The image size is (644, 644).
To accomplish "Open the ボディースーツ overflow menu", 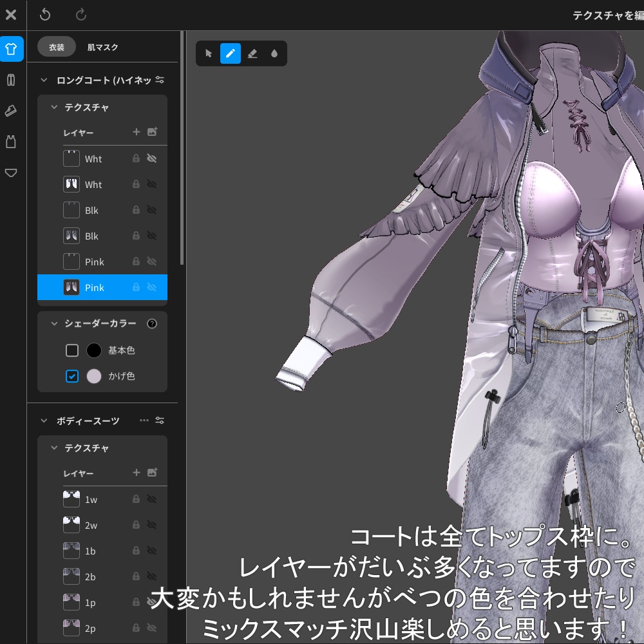I will click(x=144, y=421).
